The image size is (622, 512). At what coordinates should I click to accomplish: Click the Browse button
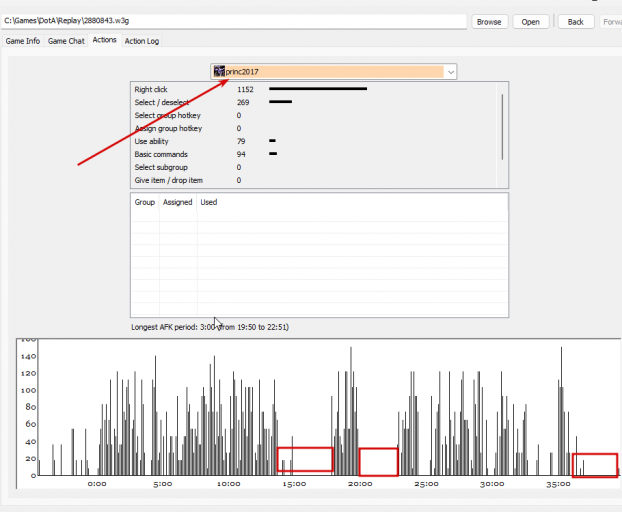(x=489, y=22)
